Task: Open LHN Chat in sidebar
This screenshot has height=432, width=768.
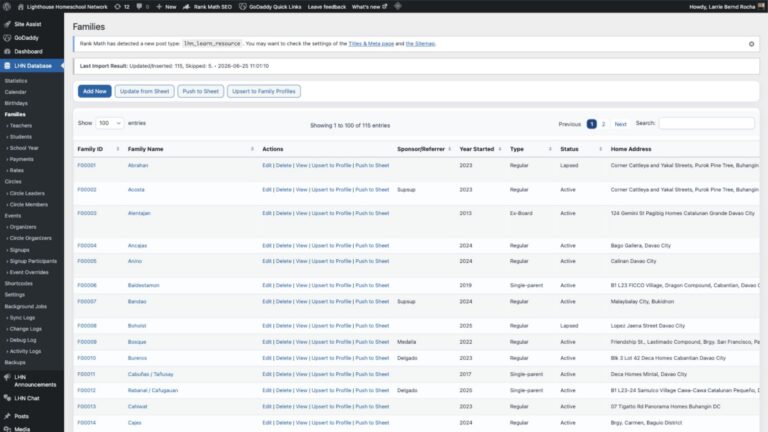Action: click(26, 398)
